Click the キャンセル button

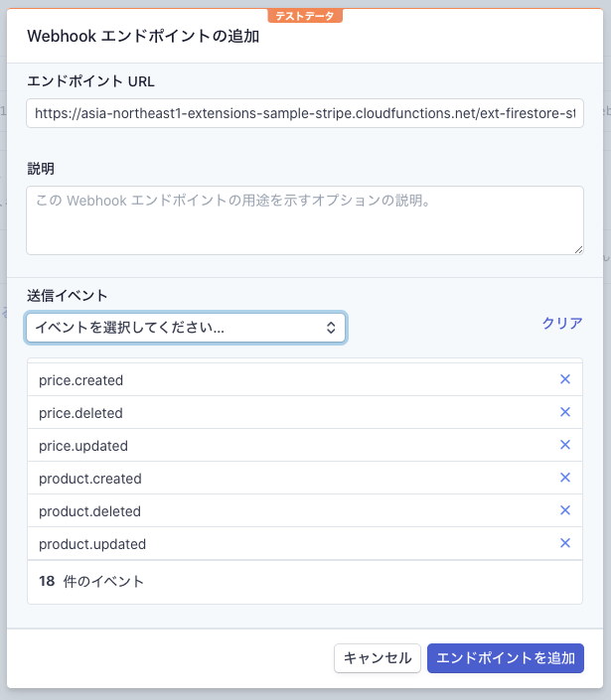coord(378,658)
